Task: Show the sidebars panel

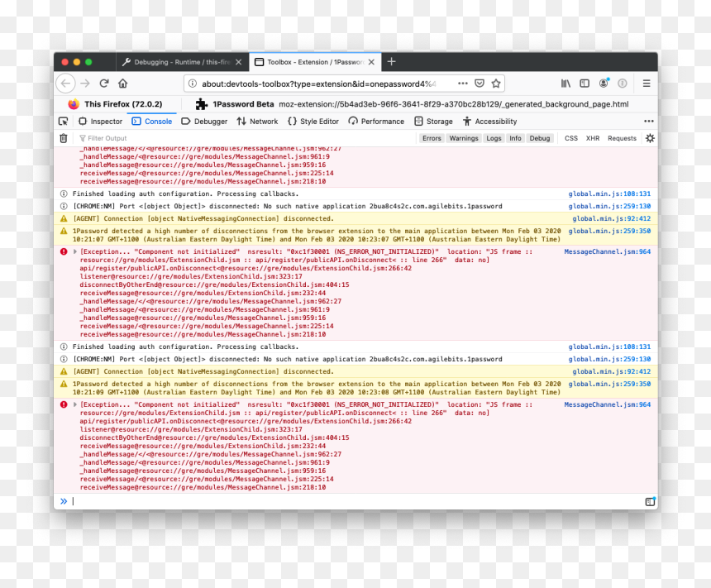Action: (585, 84)
